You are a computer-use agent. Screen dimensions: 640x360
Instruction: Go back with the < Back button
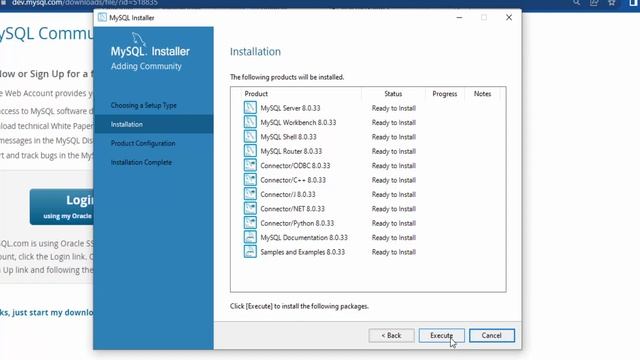[x=391, y=336]
